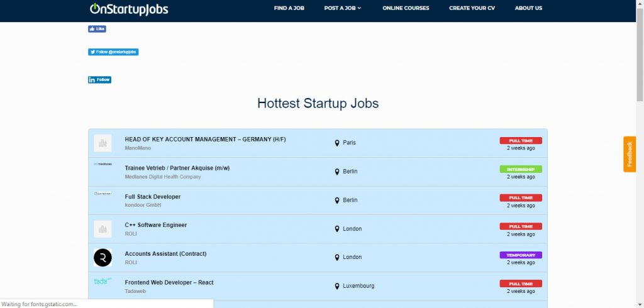This screenshot has width=644, height=308.
Task: Open Head of Key Account Management job
Action: coord(206,139)
